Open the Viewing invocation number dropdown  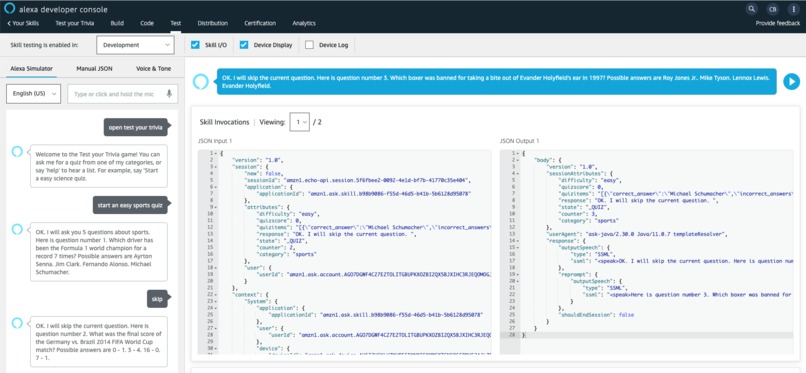[300, 122]
